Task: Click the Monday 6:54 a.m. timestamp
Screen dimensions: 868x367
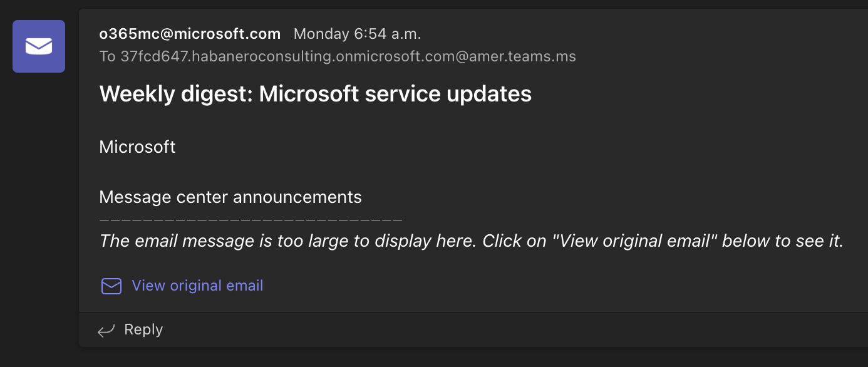Action: (x=357, y=34)
